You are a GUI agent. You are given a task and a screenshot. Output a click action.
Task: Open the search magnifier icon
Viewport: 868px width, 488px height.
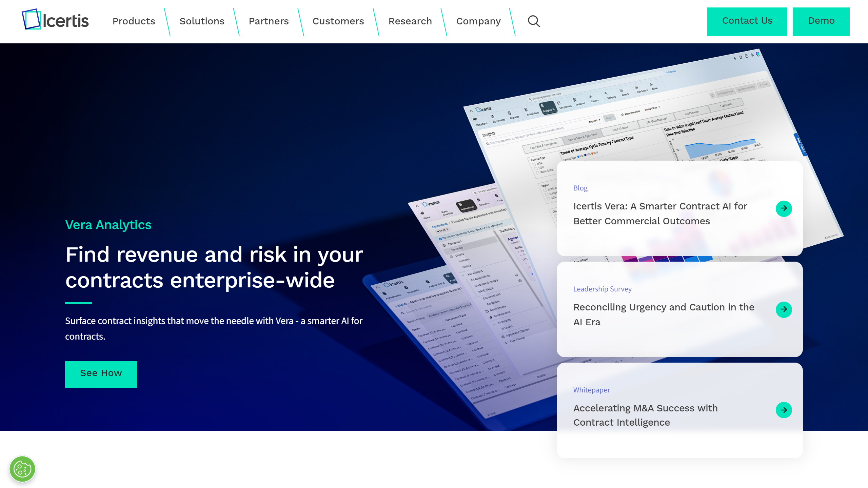[x=534, y=21]
